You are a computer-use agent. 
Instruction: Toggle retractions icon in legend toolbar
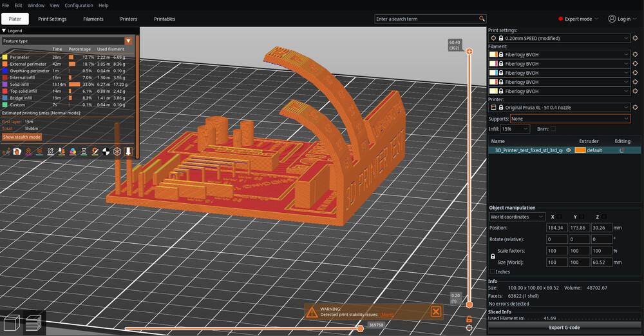point(28,152)
